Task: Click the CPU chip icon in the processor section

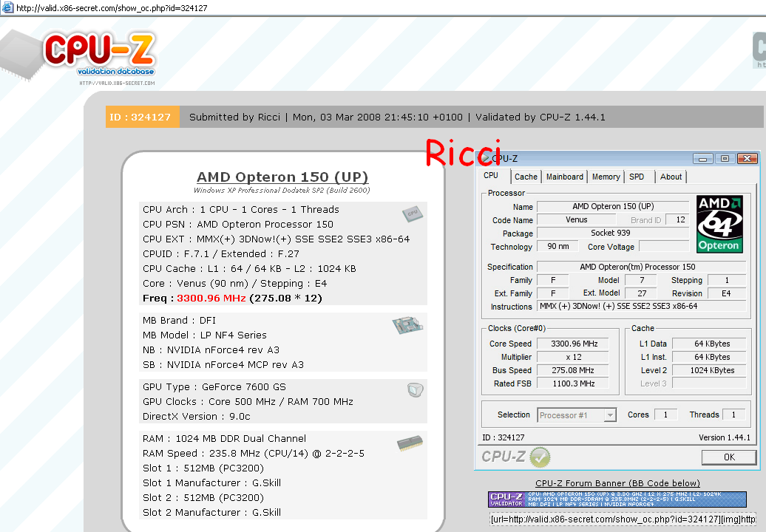Action: [x=413, y=214]
